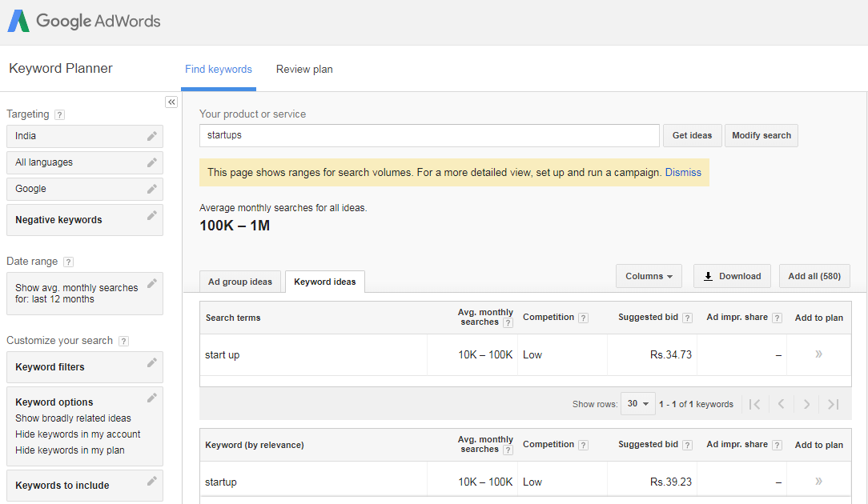
Task: Click 'startup' keyword cell
Action: point(221,482)
